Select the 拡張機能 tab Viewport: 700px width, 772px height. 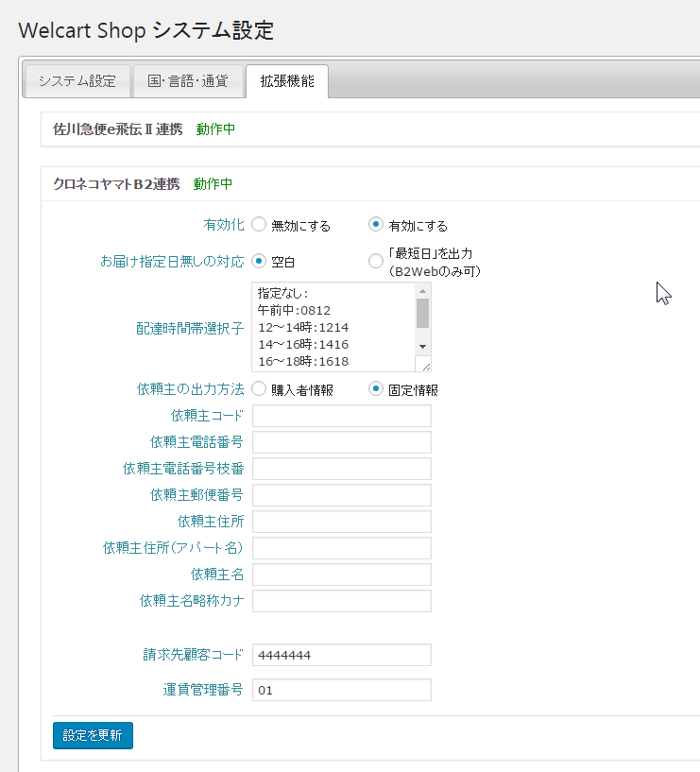pyautogui.click(x=287, y=81)
